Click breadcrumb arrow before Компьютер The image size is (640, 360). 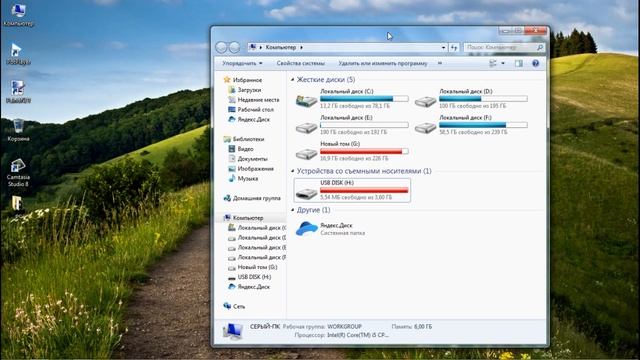coord(260,47)
